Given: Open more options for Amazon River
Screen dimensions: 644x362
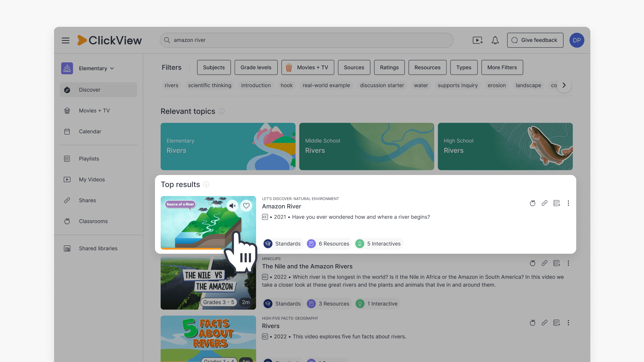Looking at the screenshot, I should click(568, 203).
